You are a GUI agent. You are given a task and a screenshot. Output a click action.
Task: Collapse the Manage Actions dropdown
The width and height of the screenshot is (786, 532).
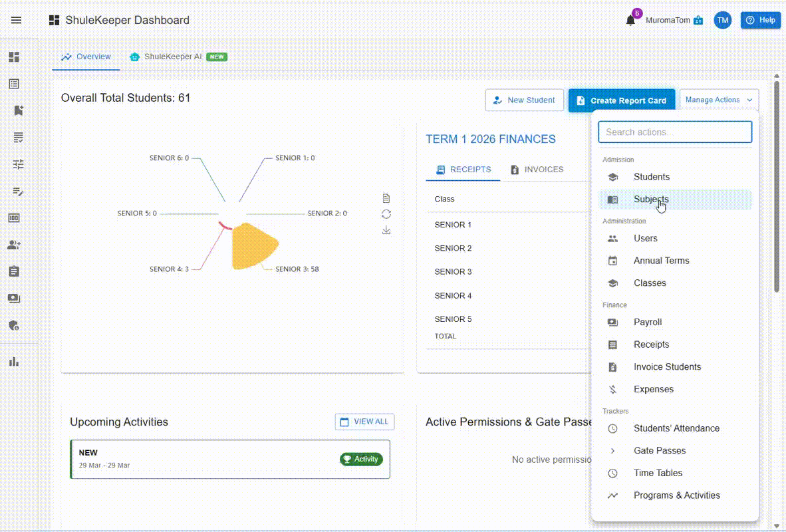coord(719,100)
